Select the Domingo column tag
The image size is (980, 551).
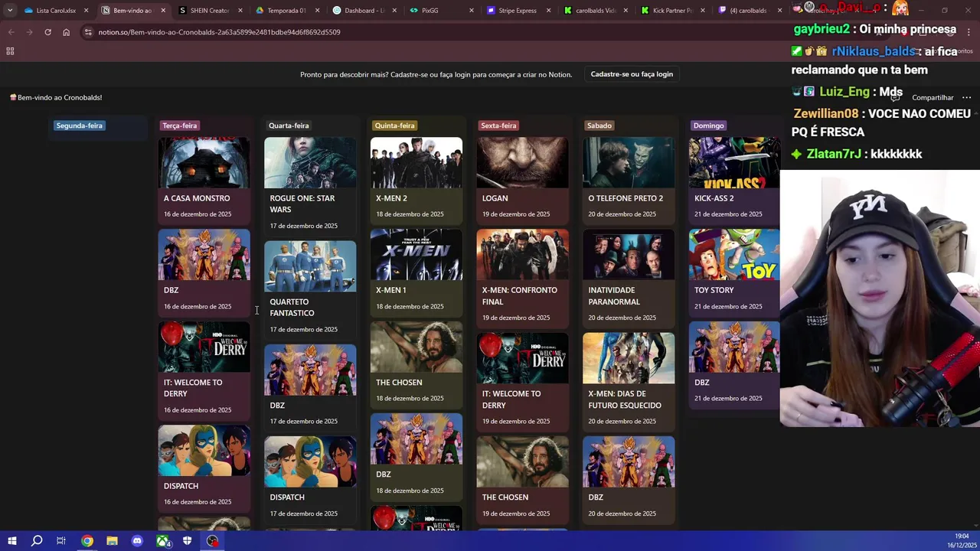point(708,126)
